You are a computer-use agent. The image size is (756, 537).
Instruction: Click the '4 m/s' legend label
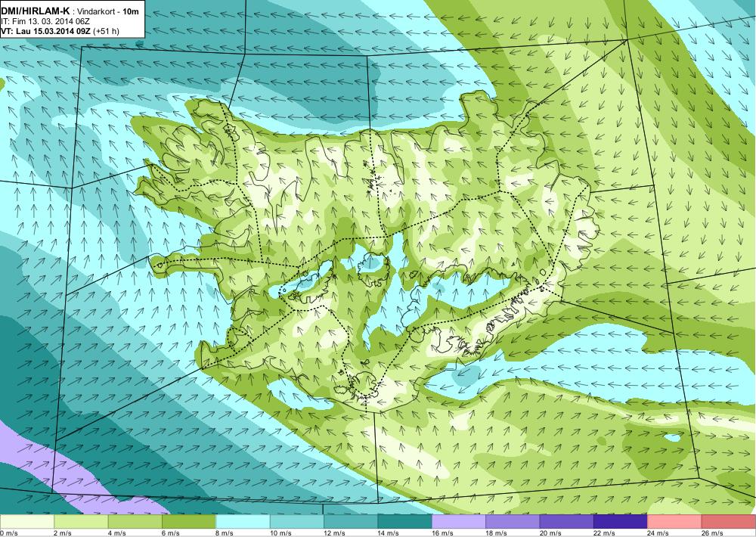tap(117, 532)
